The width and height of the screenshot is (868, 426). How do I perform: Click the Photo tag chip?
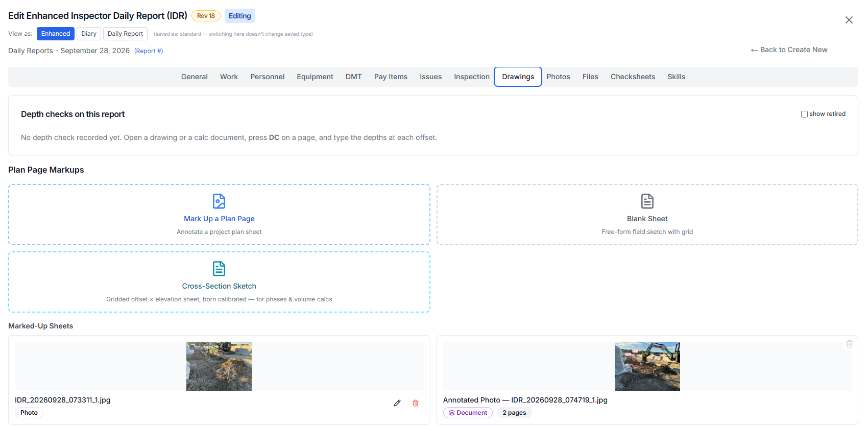29,413
